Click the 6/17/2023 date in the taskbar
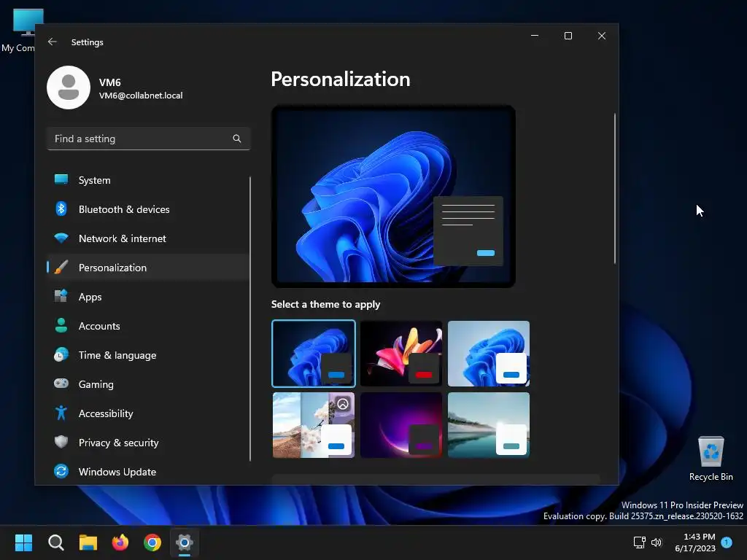 click(695, 548)
